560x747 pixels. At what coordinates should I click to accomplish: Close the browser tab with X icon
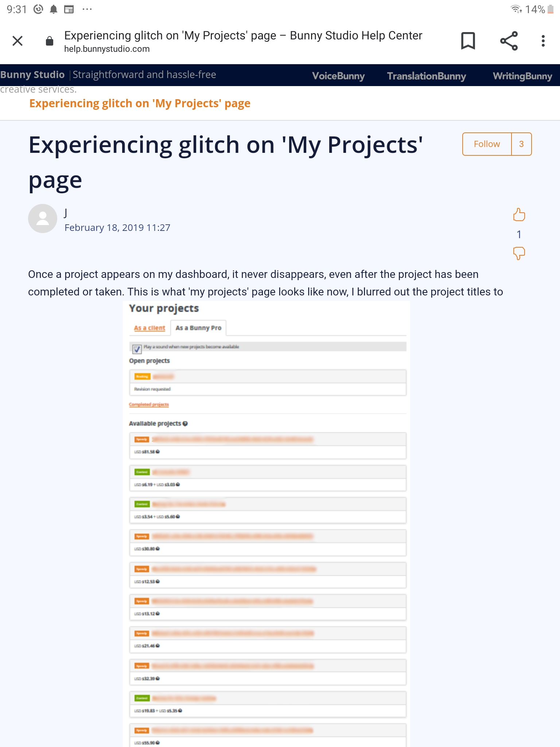(17, 41)
